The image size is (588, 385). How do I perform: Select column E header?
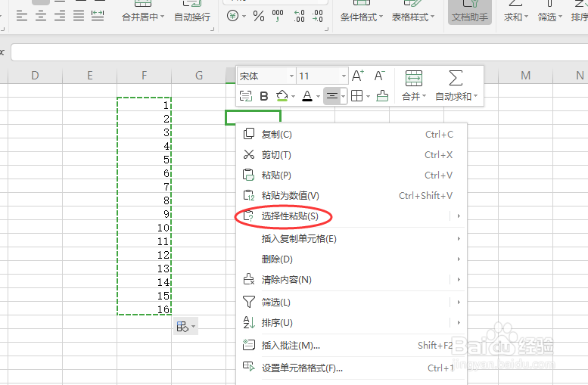tap(89, 76)
